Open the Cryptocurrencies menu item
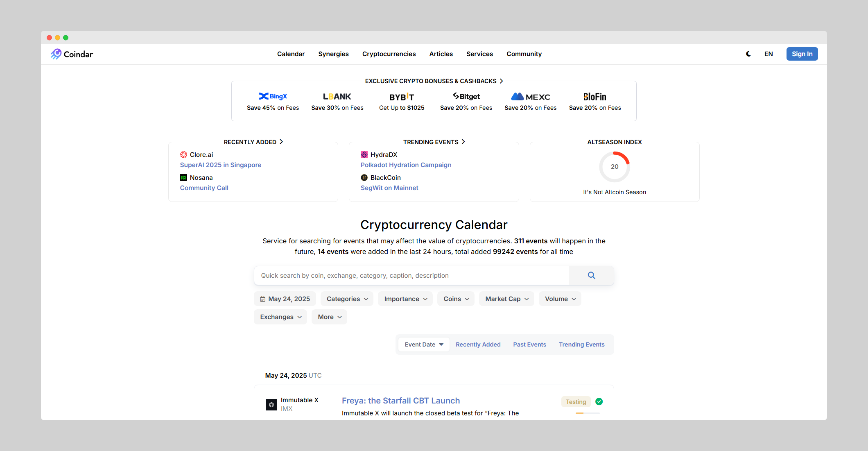This screenshot has width=868, height=451. [x=389, y=54]
